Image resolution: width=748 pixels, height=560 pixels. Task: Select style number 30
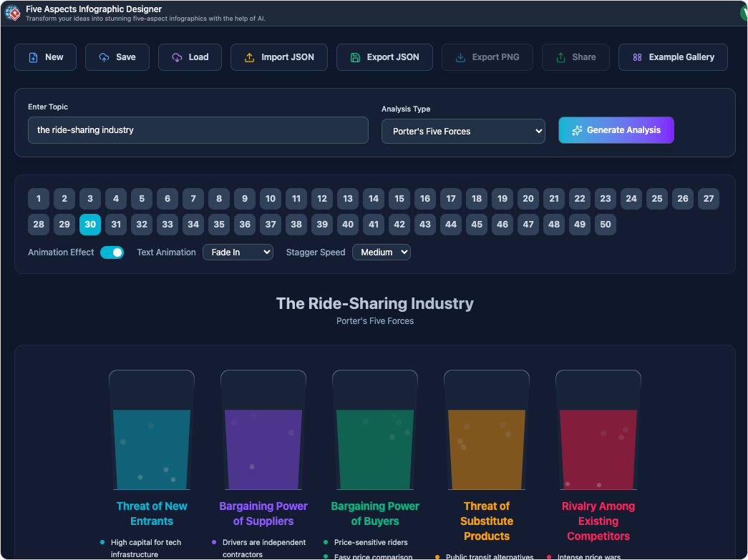pyautogui.click(x=90, y=225)
